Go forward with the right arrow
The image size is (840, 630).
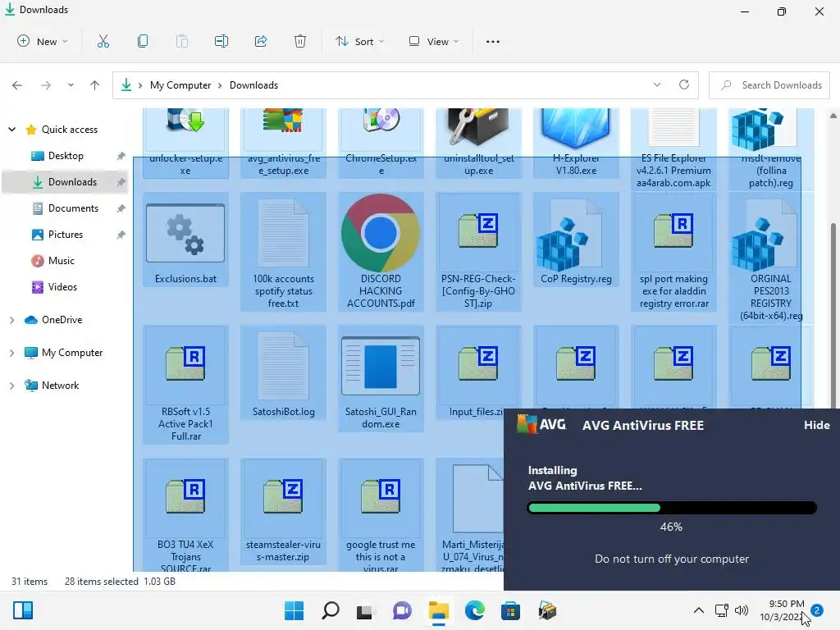[x=46, y=85]
